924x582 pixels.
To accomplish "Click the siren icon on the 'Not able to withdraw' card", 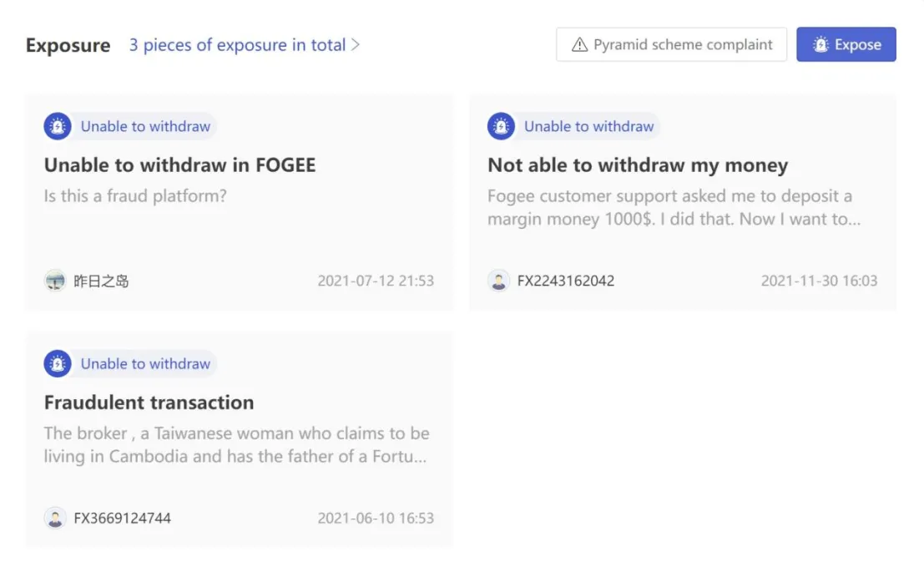I will (x=501, y=126).
